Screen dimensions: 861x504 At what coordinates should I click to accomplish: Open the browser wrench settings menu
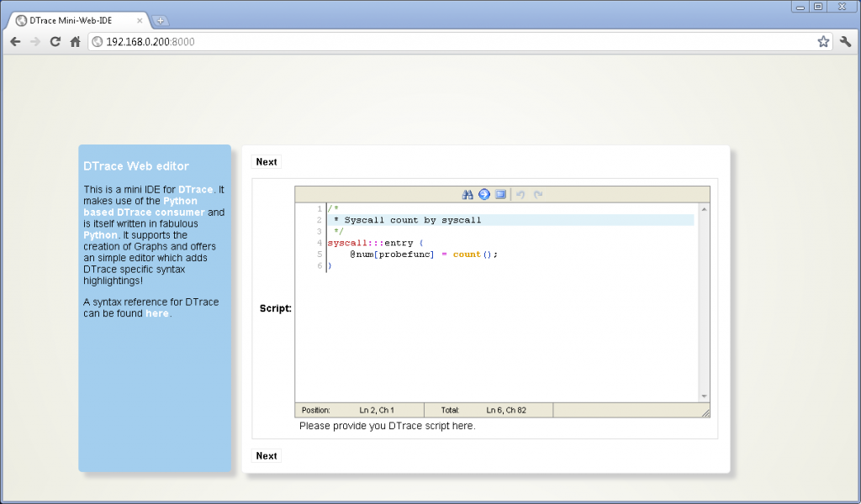tap(846, 41)
